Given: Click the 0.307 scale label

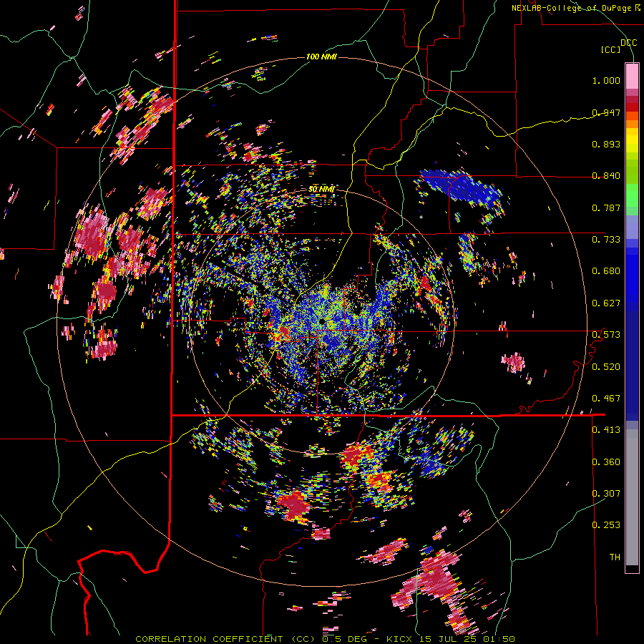Looking at the screenshot, I should pyautogui.click(x=606, y=494).
